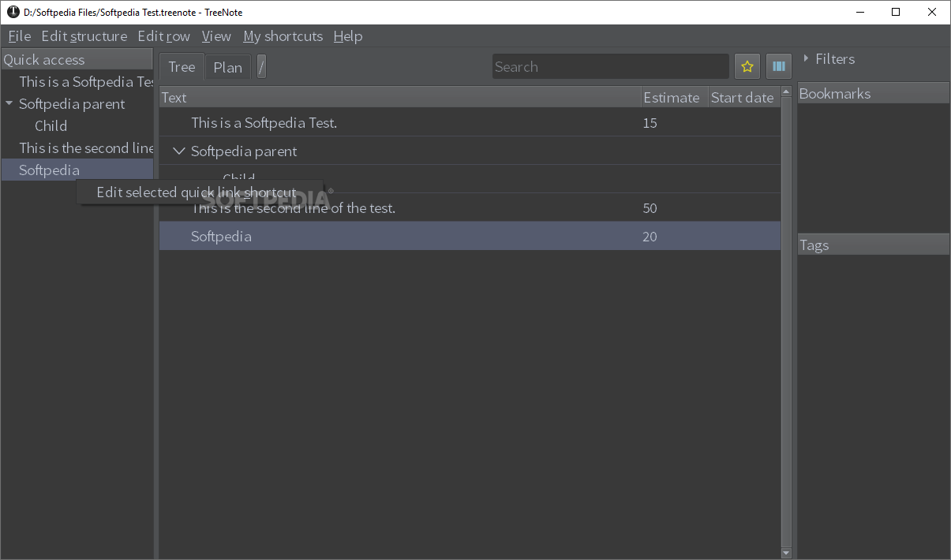Click estimate value 50
This screenshot has width=951, height=560.
650,208
